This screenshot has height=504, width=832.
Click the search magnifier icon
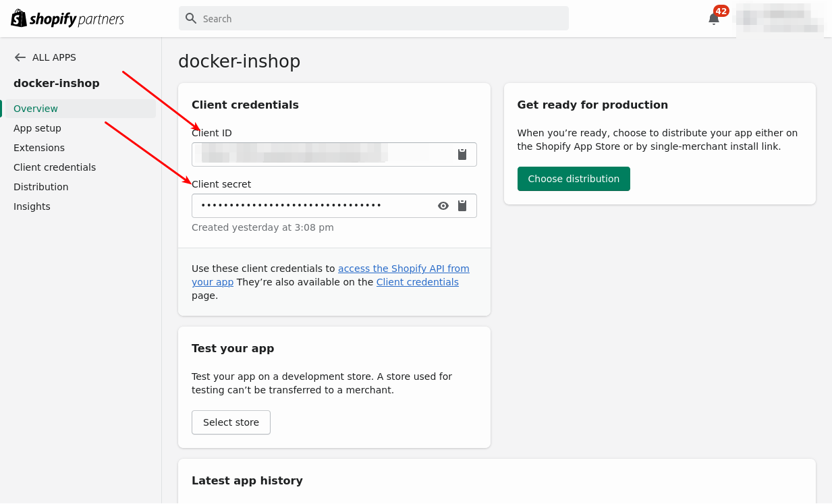191,18
